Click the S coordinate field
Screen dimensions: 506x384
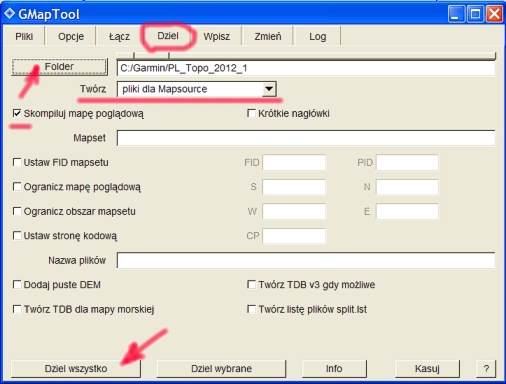pyautogui.click(x=294, y=187)
